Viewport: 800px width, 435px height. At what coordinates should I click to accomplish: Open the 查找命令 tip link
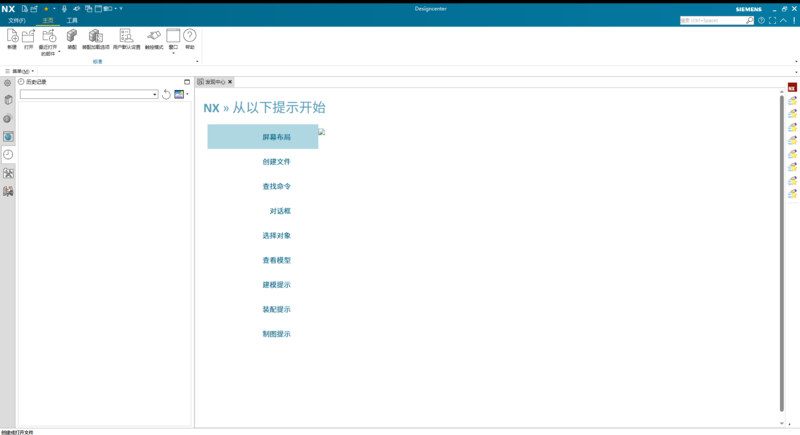277,186
